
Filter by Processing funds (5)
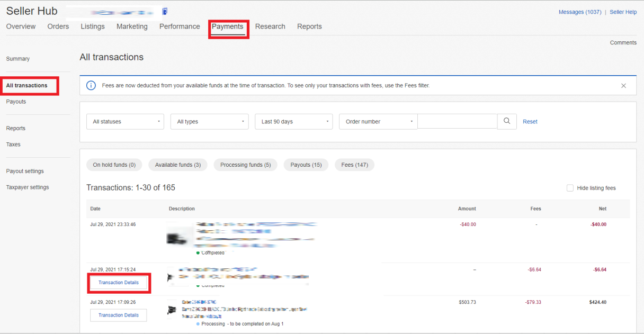(245, 165)
